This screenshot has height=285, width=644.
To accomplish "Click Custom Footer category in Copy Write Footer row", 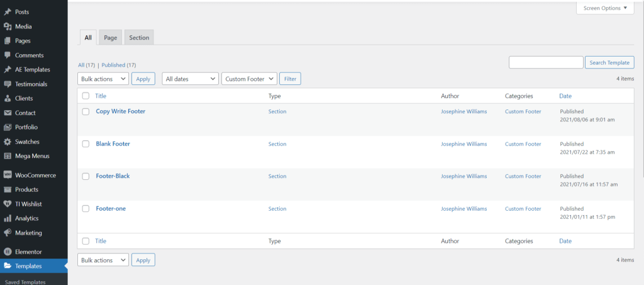I will [x=523, y=111].
